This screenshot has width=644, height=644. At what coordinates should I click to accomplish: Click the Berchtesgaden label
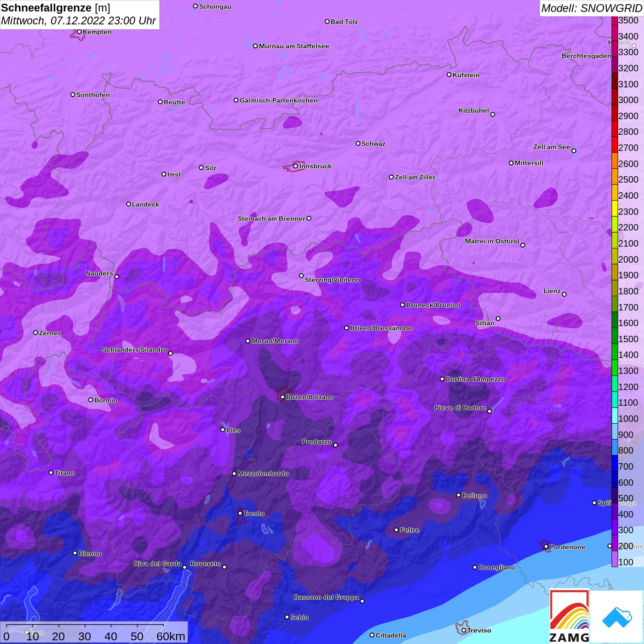tap(586, 56)
